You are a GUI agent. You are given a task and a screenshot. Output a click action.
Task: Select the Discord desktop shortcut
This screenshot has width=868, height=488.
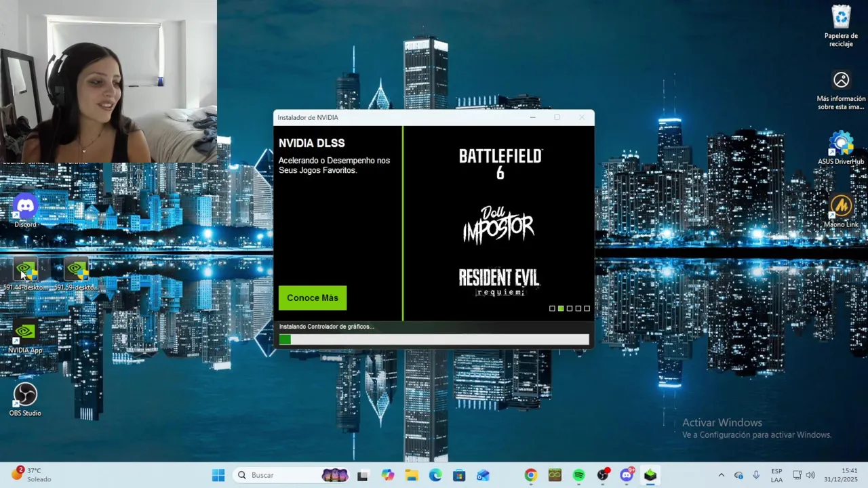tap(25, 211)
